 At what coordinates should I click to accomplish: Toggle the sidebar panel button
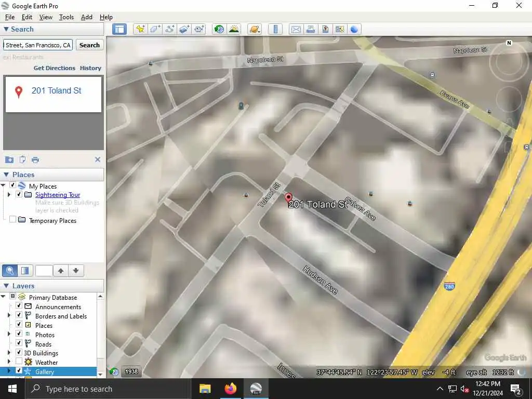(x=119, y=29)
